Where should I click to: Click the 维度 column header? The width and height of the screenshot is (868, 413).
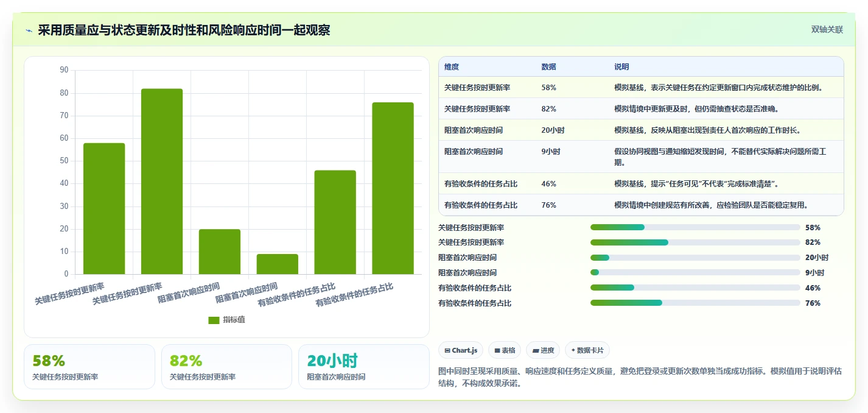[452, 66]
